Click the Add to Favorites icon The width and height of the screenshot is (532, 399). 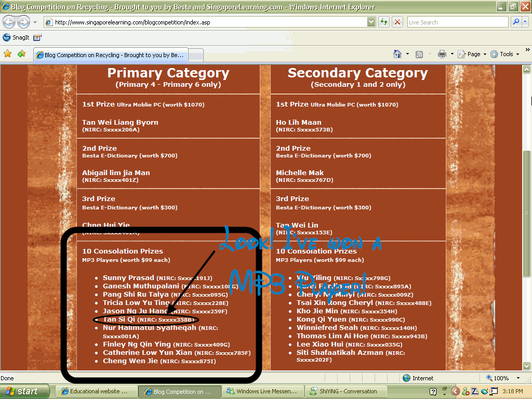point(21,54)
